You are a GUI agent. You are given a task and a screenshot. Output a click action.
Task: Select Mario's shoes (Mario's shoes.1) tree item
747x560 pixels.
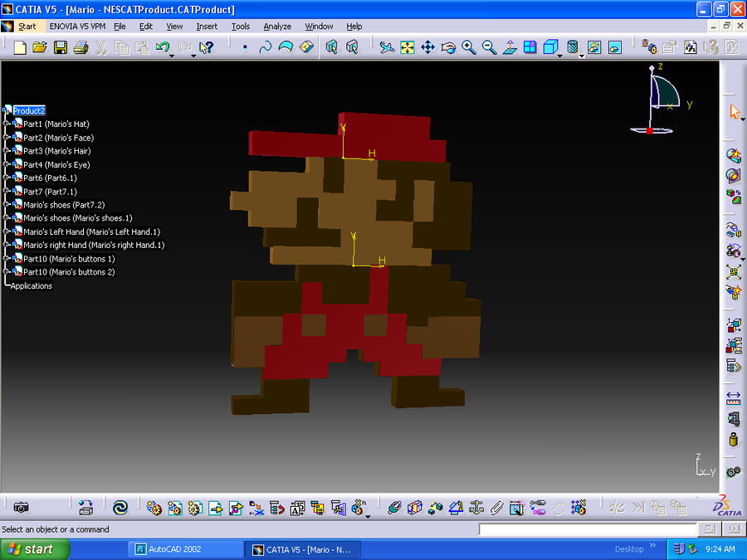pyautogui.click(x=78, y=218)
